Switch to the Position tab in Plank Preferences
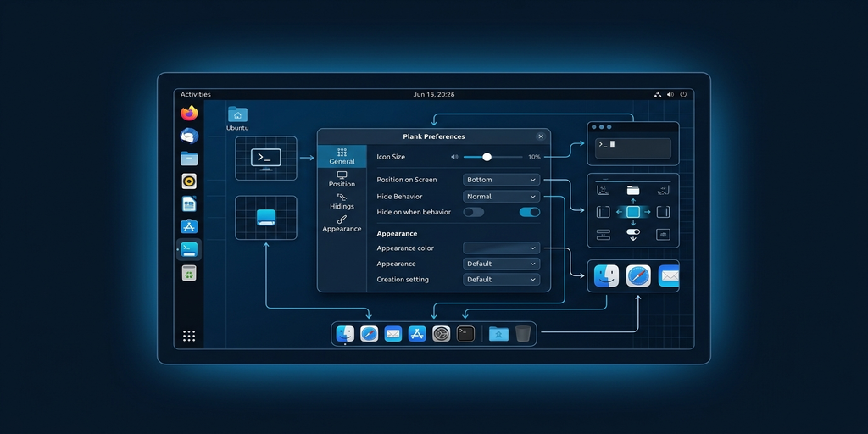 click(x=342, y=179)
